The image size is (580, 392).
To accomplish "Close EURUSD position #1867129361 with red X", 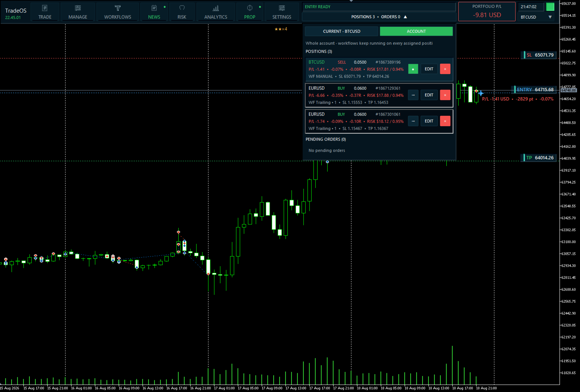I will point(445,95).
